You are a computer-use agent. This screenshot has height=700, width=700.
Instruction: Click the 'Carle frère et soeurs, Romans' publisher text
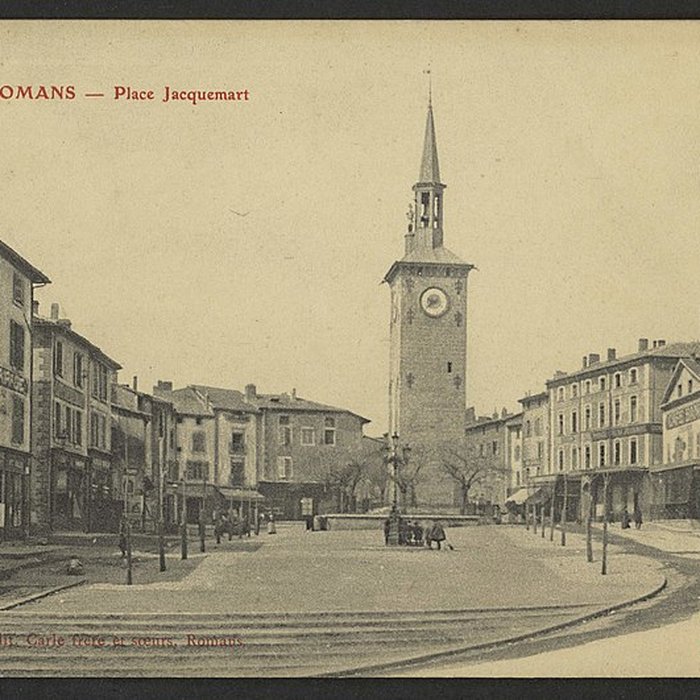[x=135, y=641]
